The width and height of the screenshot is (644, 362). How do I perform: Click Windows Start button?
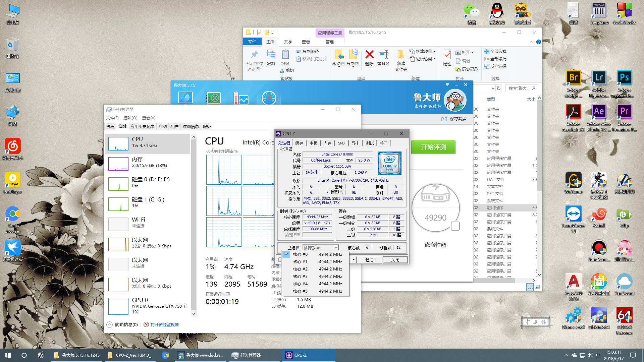tap(8, 355)
